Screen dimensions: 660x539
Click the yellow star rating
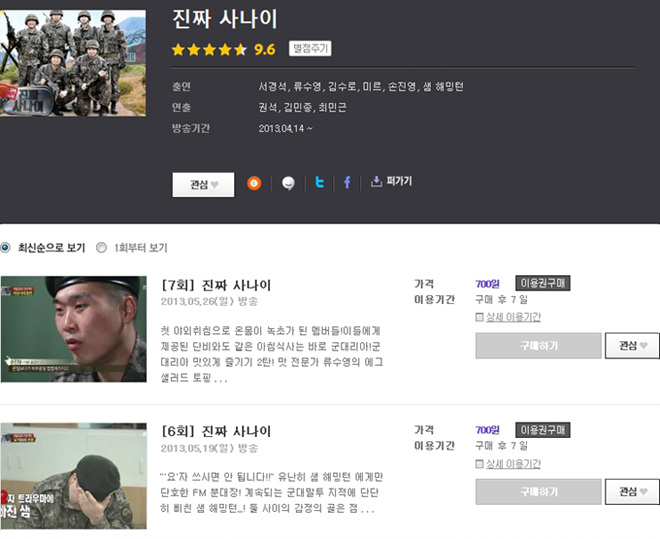209,50
